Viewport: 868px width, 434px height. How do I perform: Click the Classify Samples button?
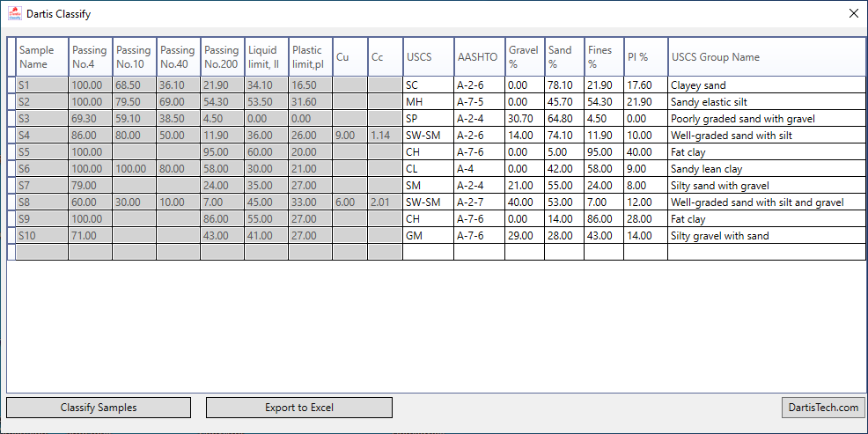[99, 408]
